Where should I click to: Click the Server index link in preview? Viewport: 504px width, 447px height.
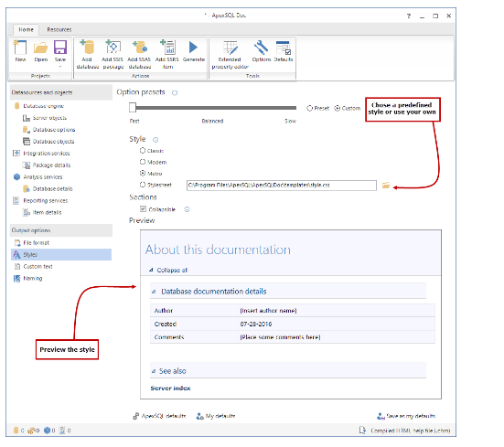tap(170, 388)
